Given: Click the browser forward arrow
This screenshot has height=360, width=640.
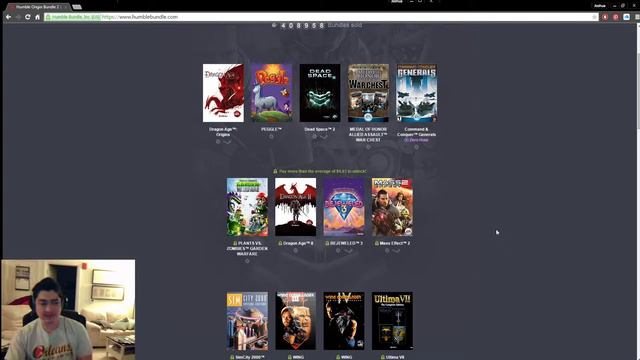Looking at the screenshot, I should click(18, 17).
